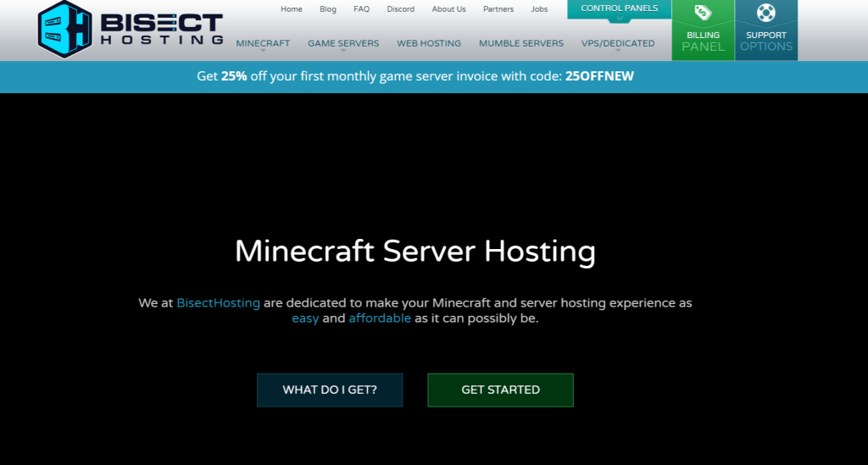Viewport: 868px width, 465px height.
Task: Select the Mumble Servers menu item
Action: [x=521, y=43]
